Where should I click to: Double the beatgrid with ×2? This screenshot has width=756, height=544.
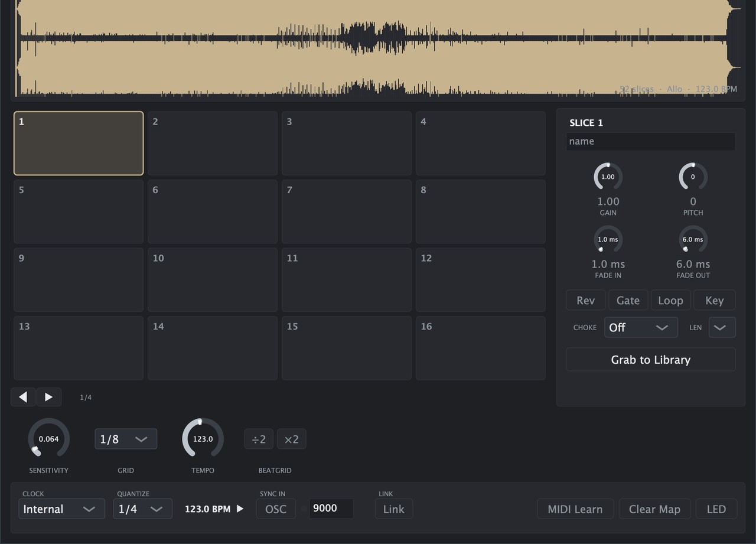292,439
